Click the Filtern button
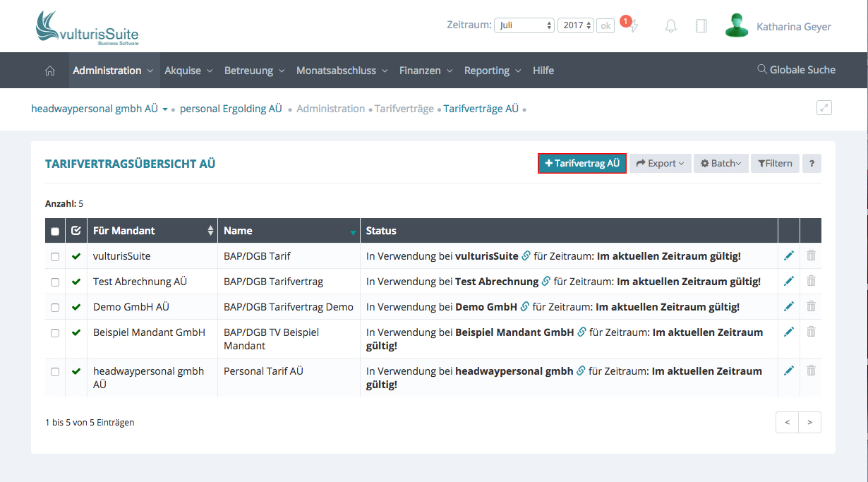Viewport: 868px width, 482px height. [775, 163]
